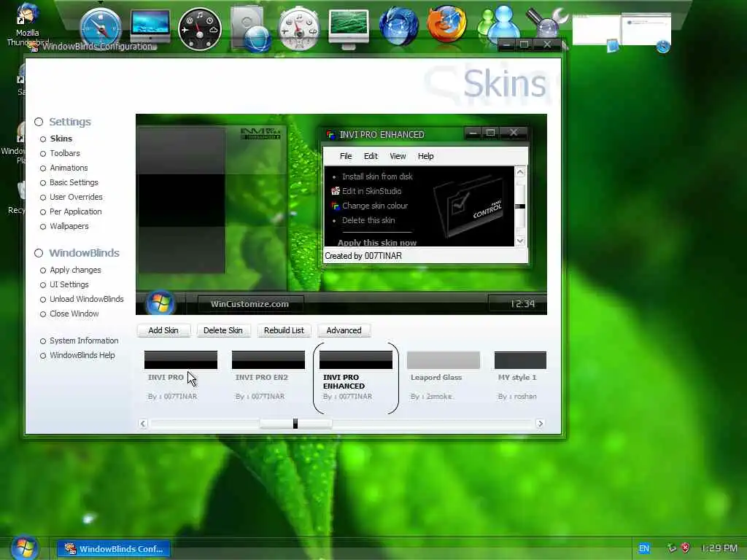Screen dimensions: 747x560
Task: Open the Edit menu in preview
Action: pyautogui.click(x=371, y=156)
